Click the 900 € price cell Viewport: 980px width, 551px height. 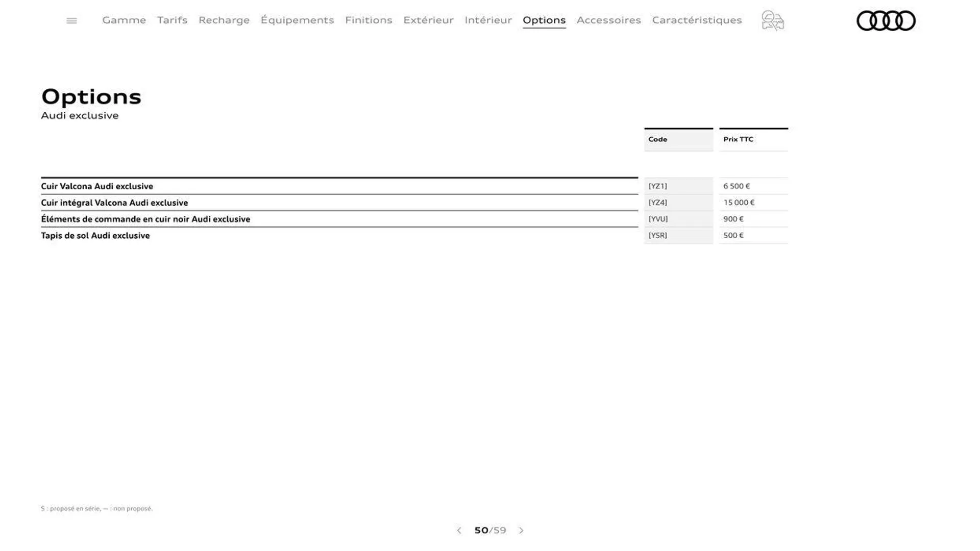[753, 219]
